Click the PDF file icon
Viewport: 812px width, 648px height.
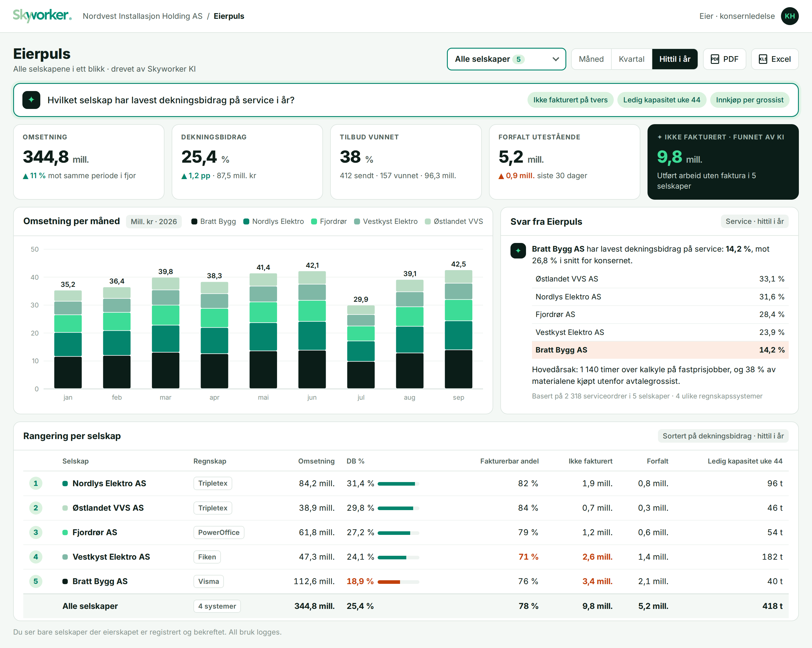(714, 59)
